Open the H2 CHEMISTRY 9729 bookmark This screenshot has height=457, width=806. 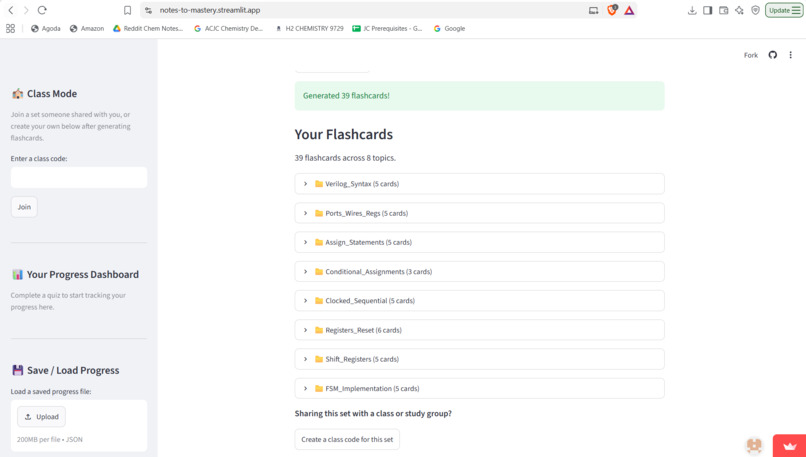(x=309, y=29)
